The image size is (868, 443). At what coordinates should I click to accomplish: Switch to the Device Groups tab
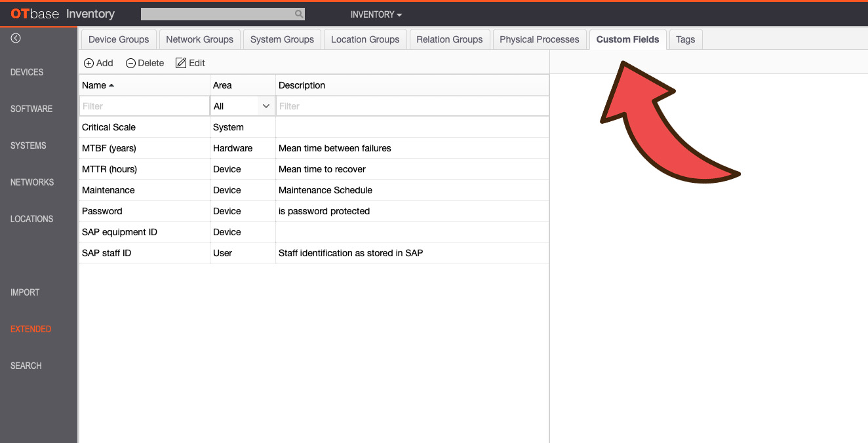tap(119, 39)
